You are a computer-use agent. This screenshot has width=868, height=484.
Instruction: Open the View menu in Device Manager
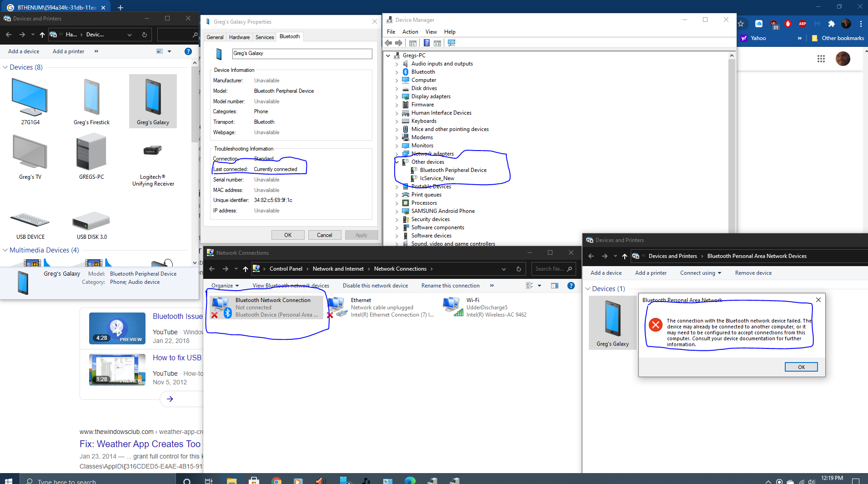point(431,32)
